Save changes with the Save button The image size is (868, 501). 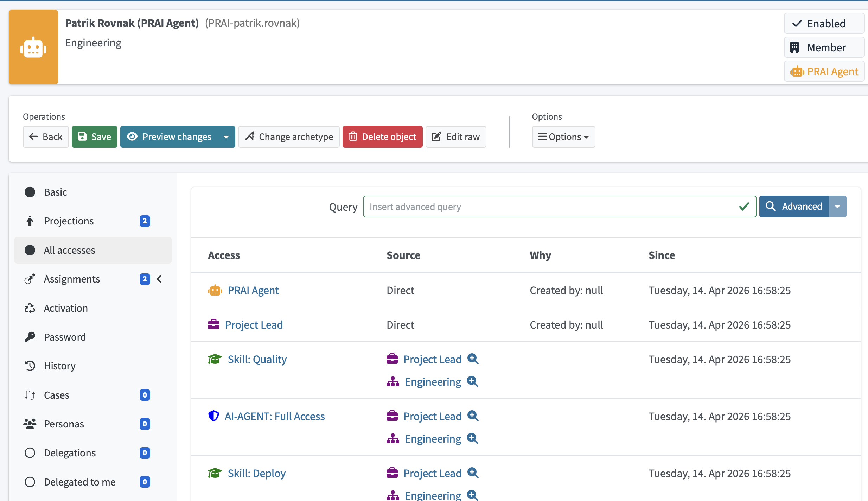click(x=94, y=137)
